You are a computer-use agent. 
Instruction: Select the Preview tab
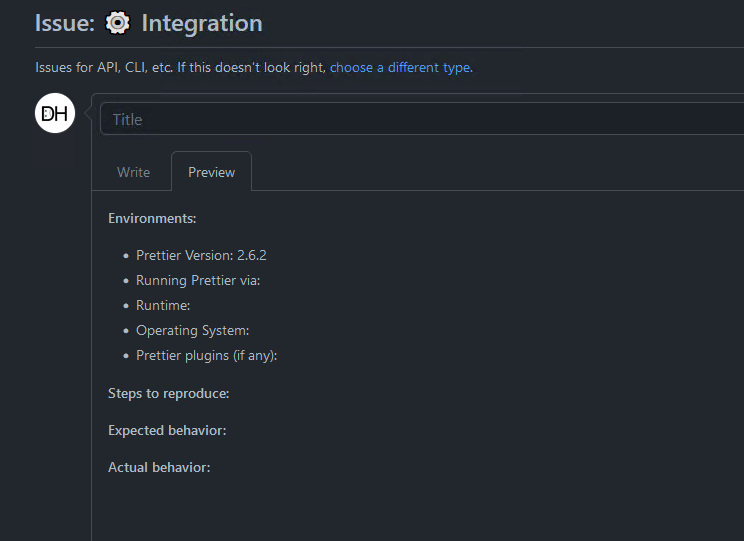point(212,172)
